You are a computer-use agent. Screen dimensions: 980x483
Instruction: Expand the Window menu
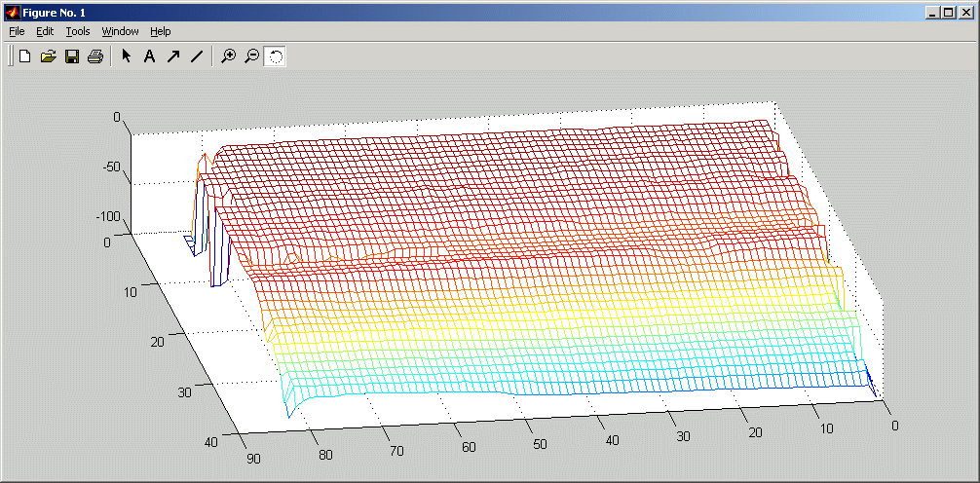point(120,31)
